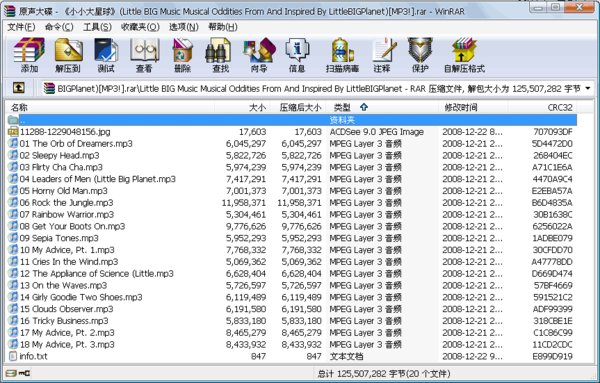Image resolution: width=600 pixels, height=383 pixels.
Task: Click the 查看 (View) toolbar icon
Action: pyautogui.click(x=144, y=55)
